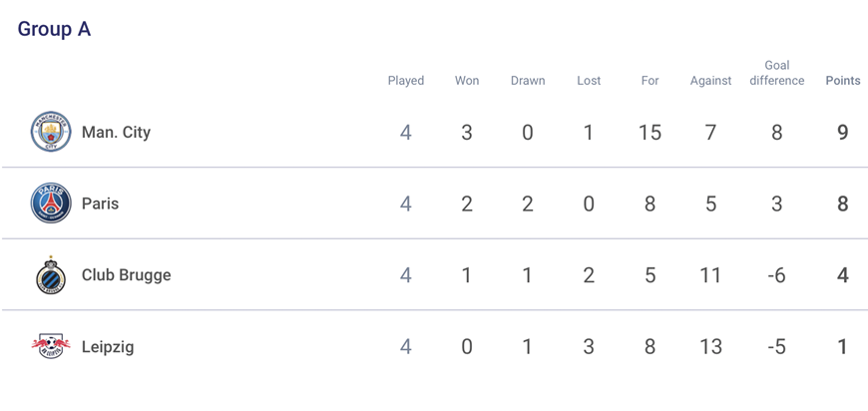Open the Paris team link

(x=100, y=204)
